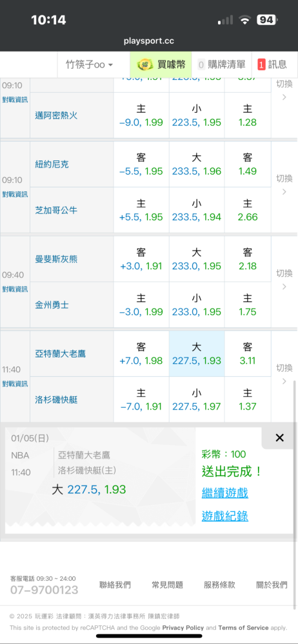298x644 pixels.
Task: Open 訊息 red notification badge
Action: [261, 64]
